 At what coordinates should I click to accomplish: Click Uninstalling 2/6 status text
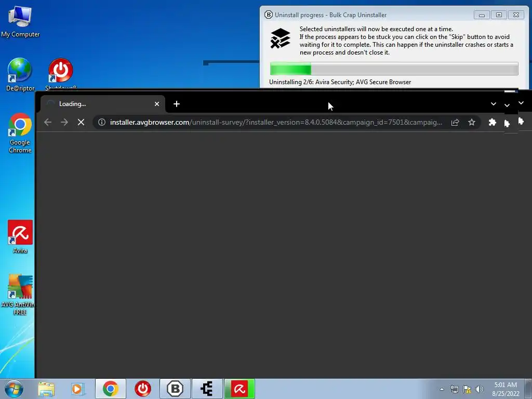pos(340,82)
